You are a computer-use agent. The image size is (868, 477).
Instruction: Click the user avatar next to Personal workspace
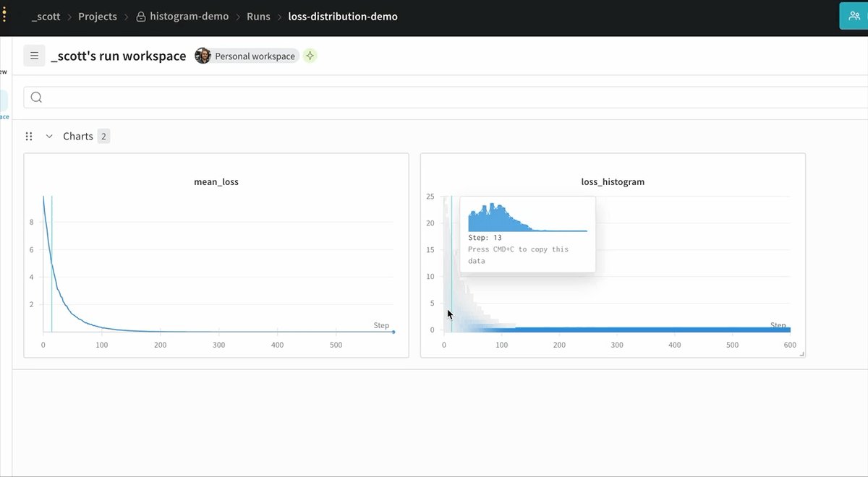point(203,56)
